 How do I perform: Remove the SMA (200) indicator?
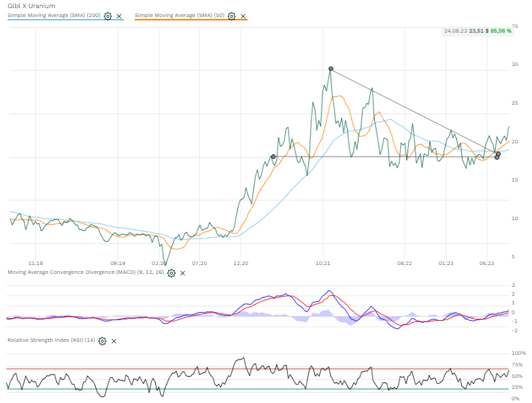119,16
